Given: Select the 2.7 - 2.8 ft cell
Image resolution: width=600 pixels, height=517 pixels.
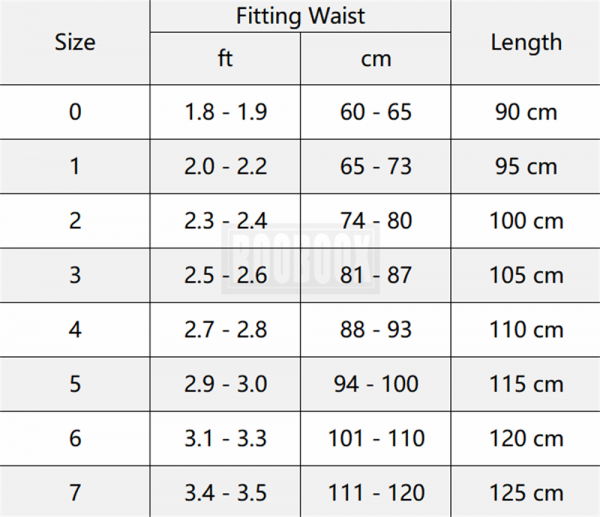Looking at the screenshot, I should pyautogui.click(x=225, y=329).
